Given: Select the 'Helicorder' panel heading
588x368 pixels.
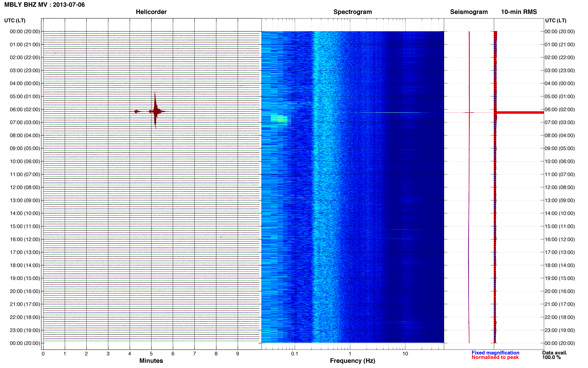Looking at the screenshot, I should click(151, 12).
